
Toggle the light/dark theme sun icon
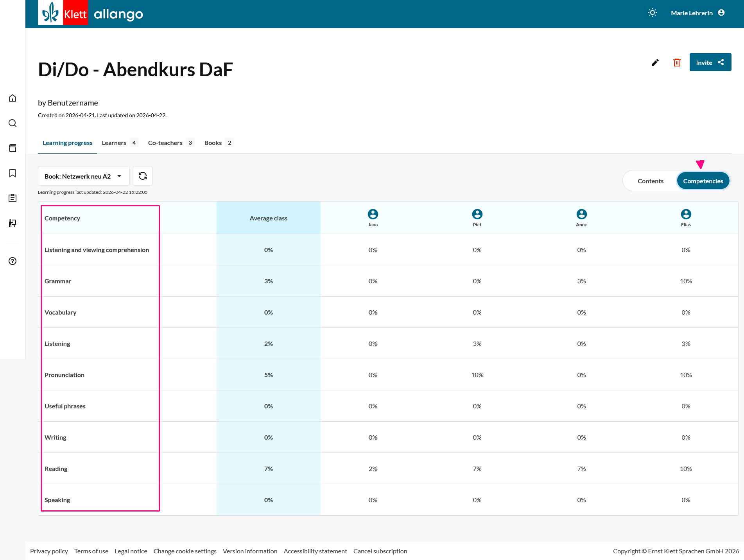(653, 13)
